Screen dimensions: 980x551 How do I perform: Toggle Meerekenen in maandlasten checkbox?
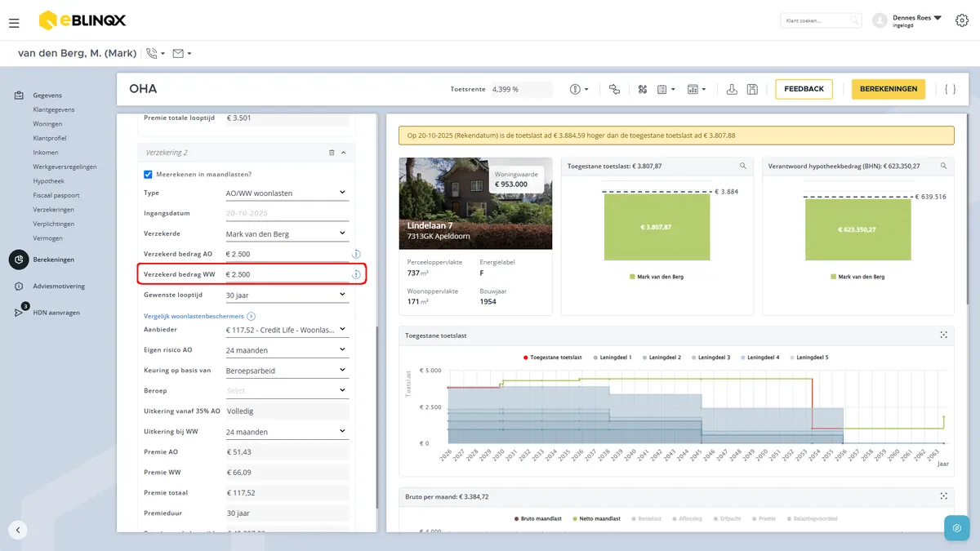tap(148, 174)
